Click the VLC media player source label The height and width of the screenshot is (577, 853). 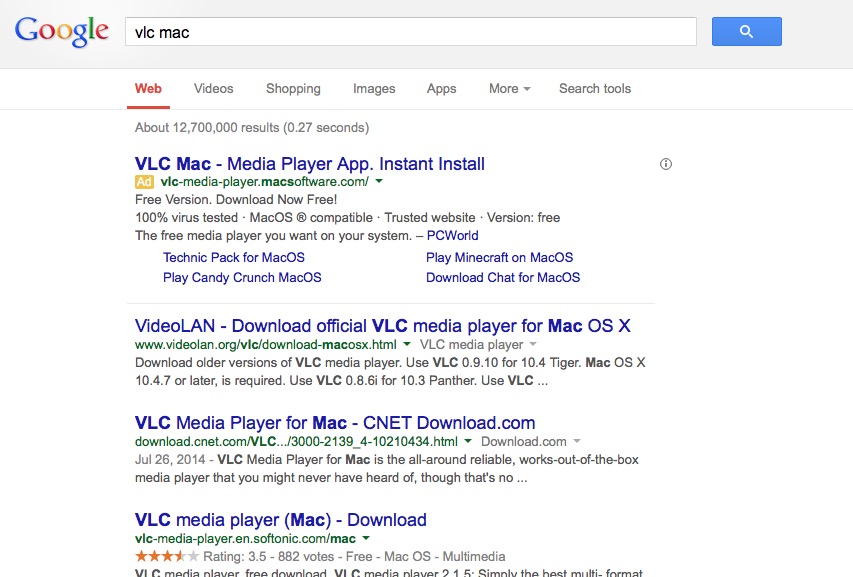pos(471,344)
